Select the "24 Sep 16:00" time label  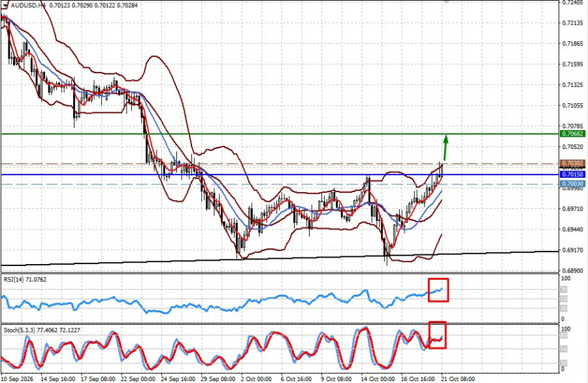coord(178,379)
